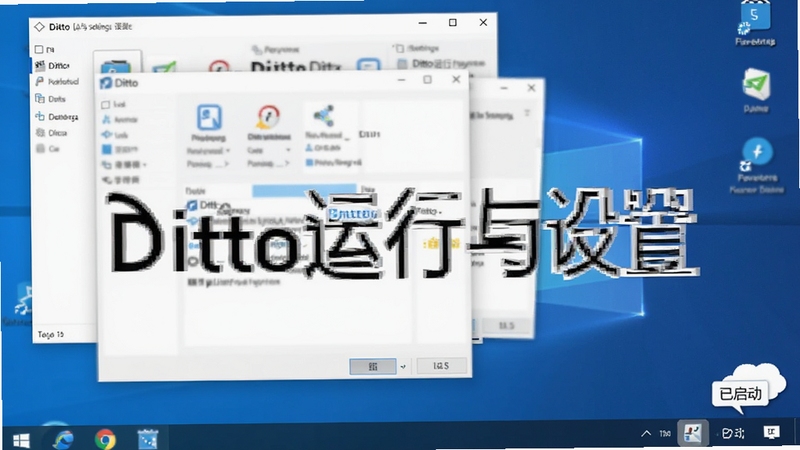
Task: Click the input method tray indicator
Action: coord(733,434)
